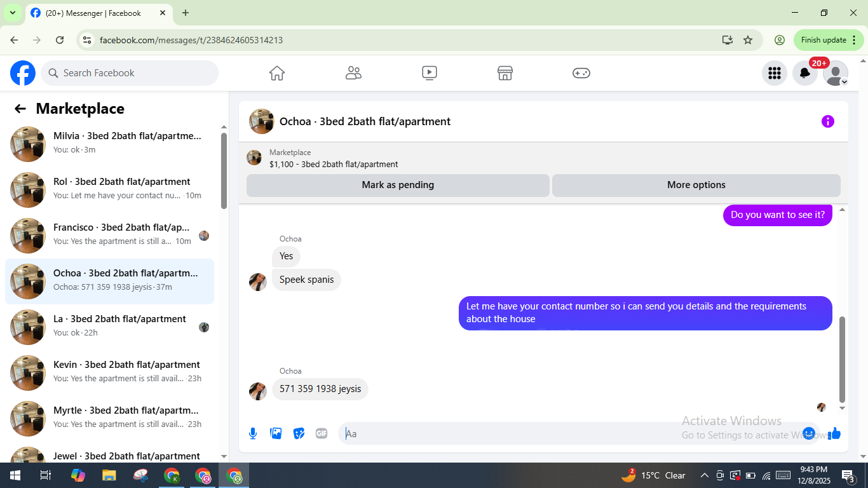Open File Explorer from the taskbar
This screenshot has height=488, width=868.
coord(109,475)
